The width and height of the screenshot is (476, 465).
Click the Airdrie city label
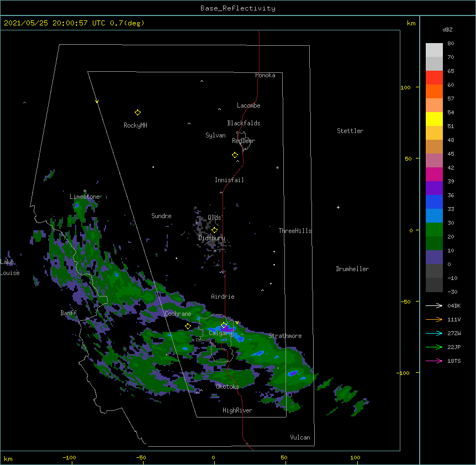click(x=223, y=297)
